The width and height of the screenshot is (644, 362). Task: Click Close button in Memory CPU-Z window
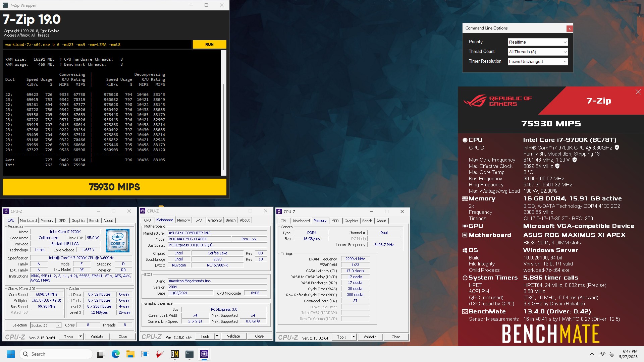(396, 337)
